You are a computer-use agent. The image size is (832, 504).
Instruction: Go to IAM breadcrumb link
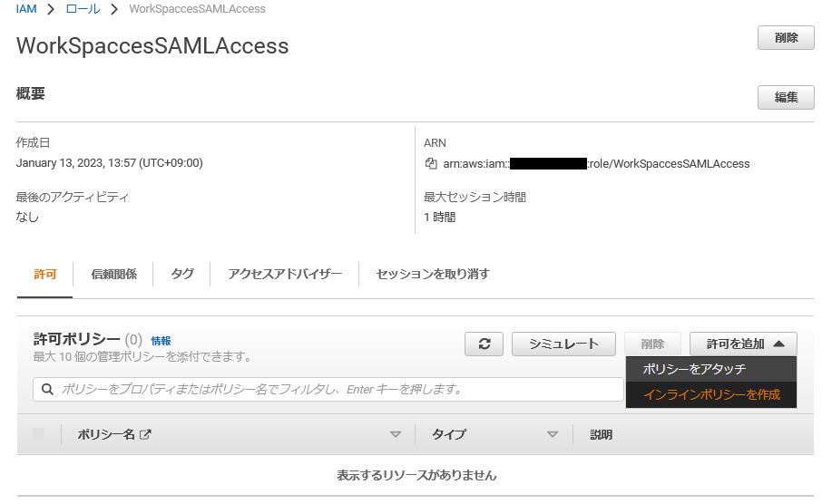pos(26,8)
